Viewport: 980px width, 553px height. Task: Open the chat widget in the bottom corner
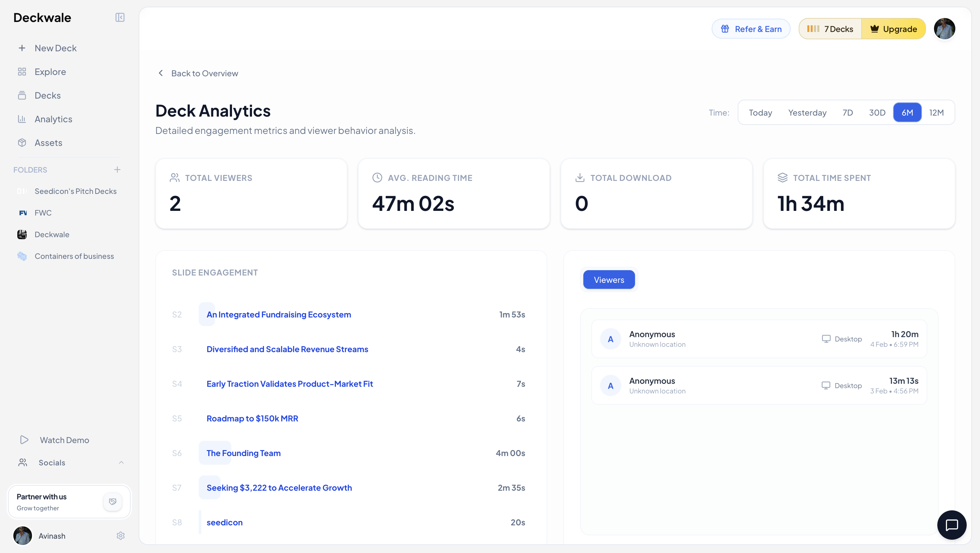[952, 525]
